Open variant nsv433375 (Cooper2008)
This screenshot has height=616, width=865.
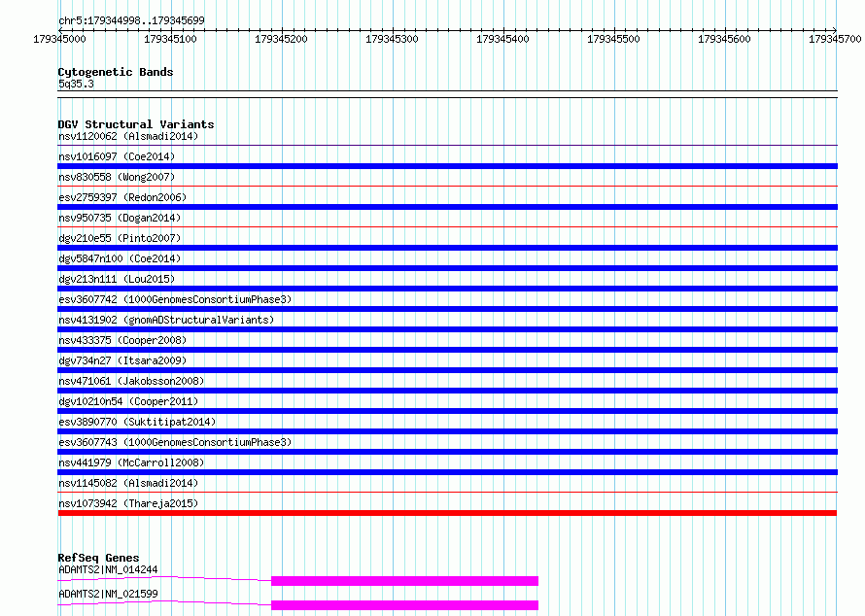122,340
